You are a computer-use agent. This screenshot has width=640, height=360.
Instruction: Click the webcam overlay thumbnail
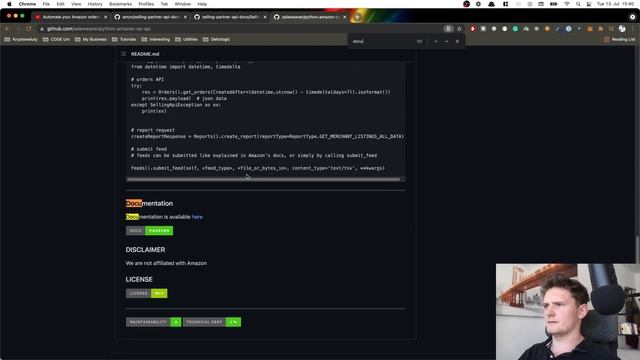pos(568,312)
